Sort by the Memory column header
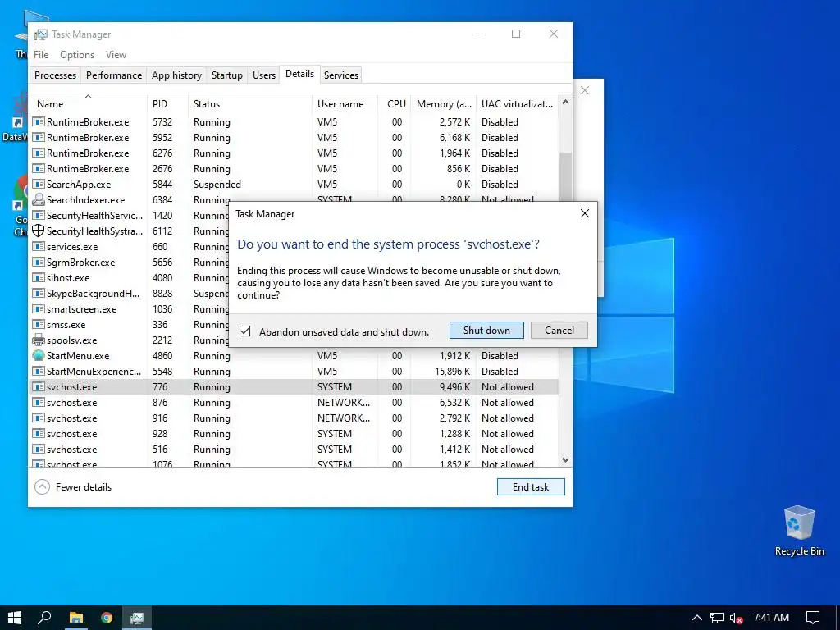This screenshot has width=840, height=630. pos(444,104)
